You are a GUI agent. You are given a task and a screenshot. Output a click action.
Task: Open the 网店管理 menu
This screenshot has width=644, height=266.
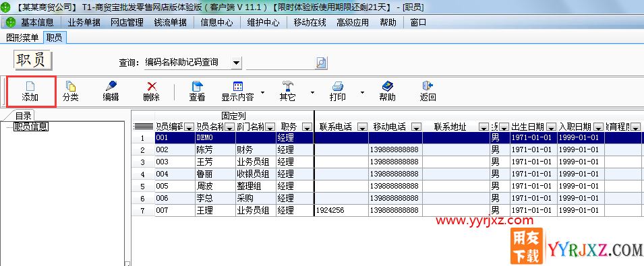point(127,22)
